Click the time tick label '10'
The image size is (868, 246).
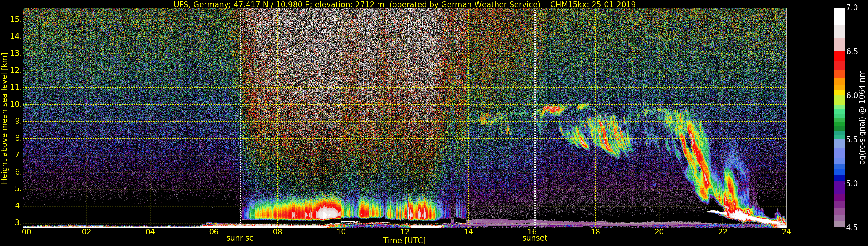[x=341, y=232]
